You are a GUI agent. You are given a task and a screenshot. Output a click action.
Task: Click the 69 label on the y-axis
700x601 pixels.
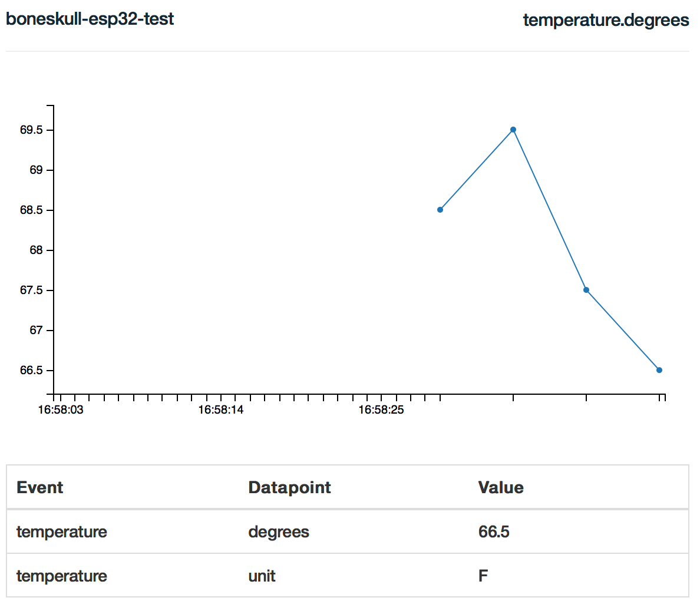pyautogui.click(x=37, y=170)
